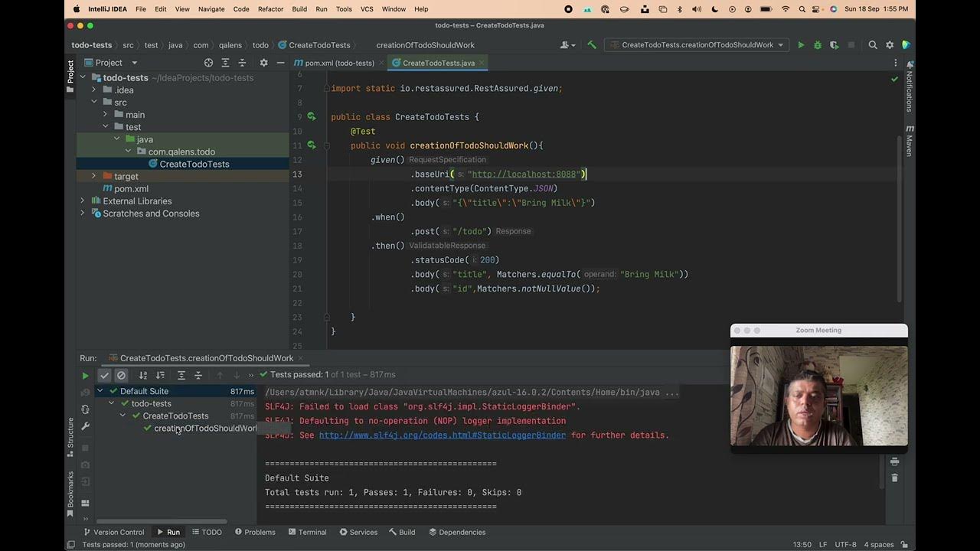Open the Navigate menu

click(x=211, y=9)
